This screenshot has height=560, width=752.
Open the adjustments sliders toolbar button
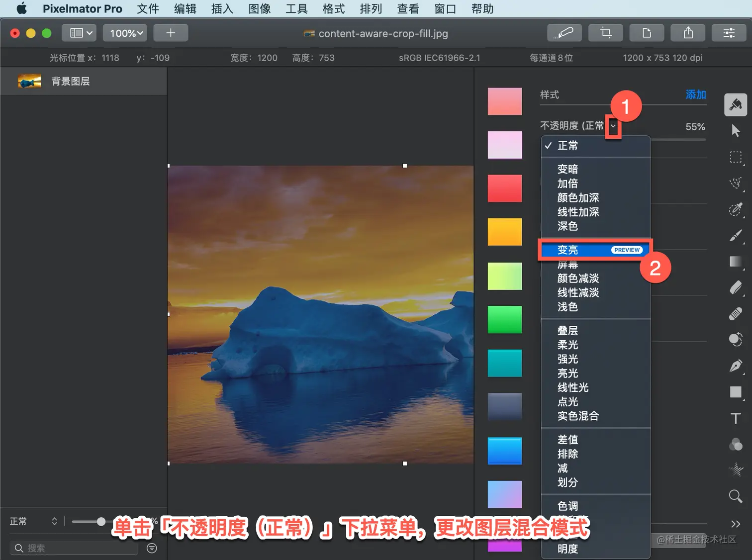click(729, 33)
